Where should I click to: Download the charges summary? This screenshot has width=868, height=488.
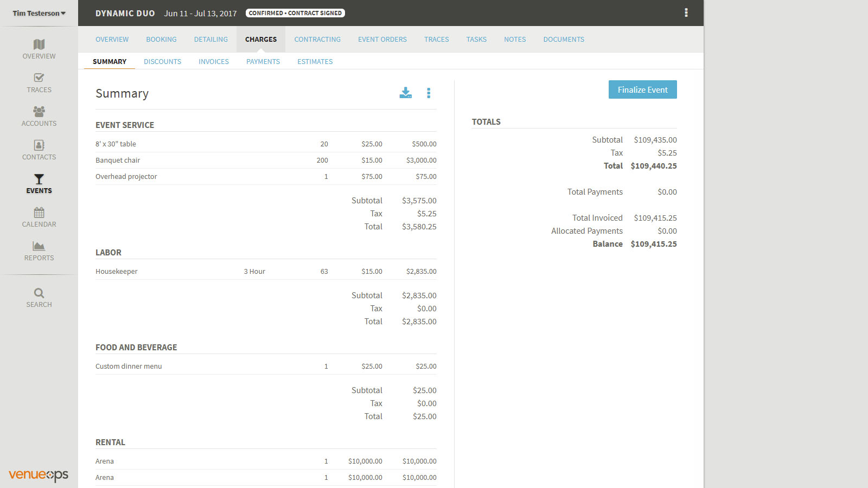405,93
